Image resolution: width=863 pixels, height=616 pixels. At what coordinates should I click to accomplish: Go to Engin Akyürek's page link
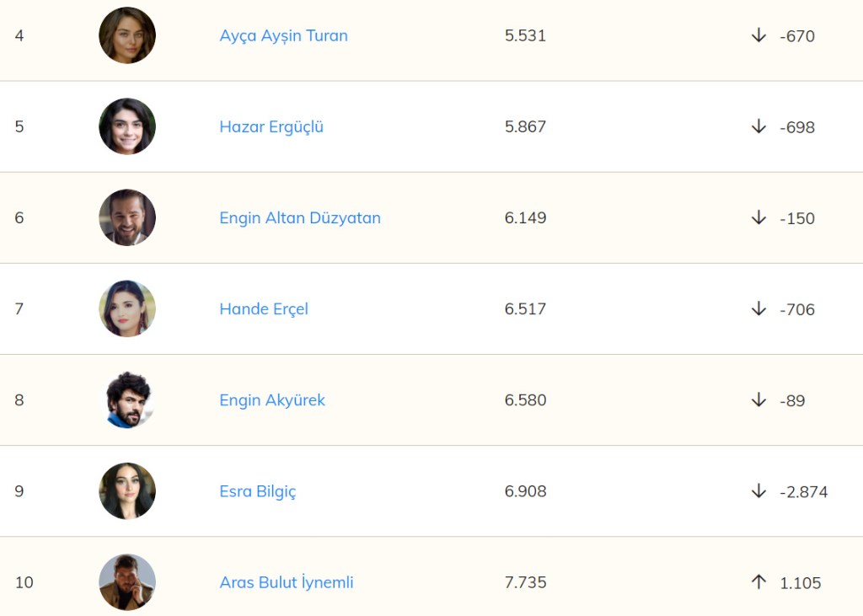click(272, 399)
